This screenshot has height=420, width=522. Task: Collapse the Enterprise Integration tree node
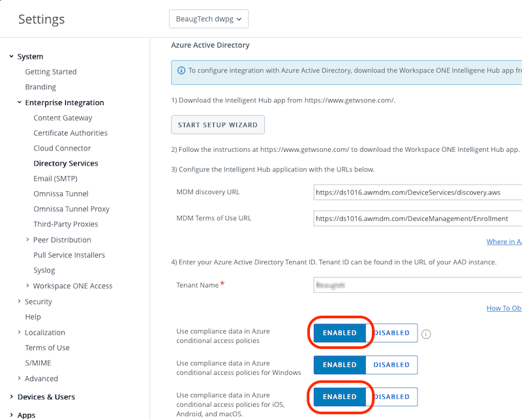[20, 102]
